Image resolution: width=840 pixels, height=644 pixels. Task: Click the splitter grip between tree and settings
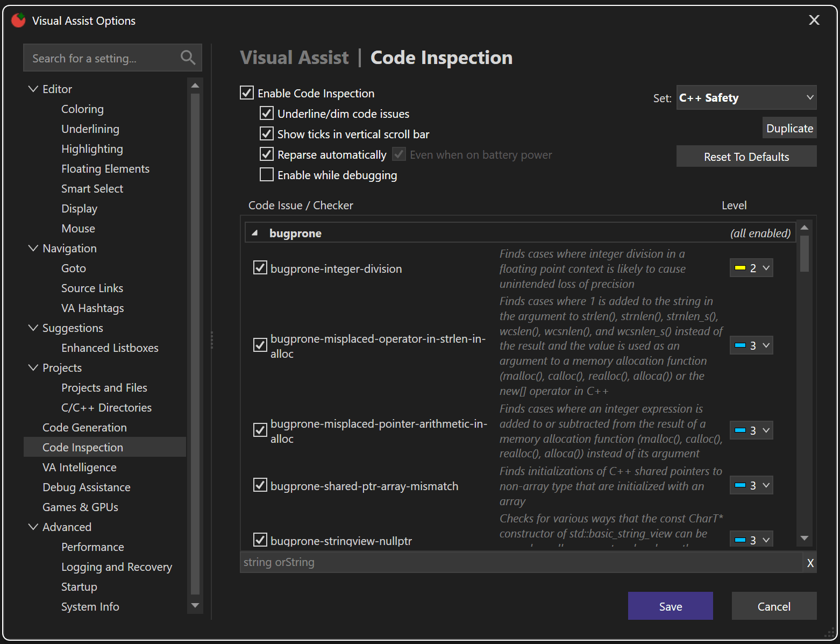pyautogui.click(x=212, y=340)
